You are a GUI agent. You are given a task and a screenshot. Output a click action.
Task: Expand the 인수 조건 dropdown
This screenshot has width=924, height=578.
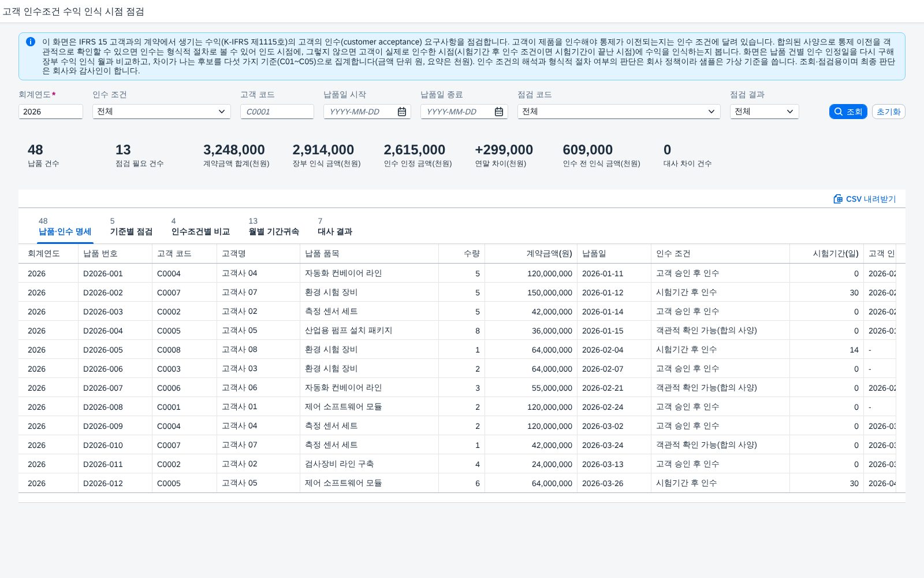222,112
